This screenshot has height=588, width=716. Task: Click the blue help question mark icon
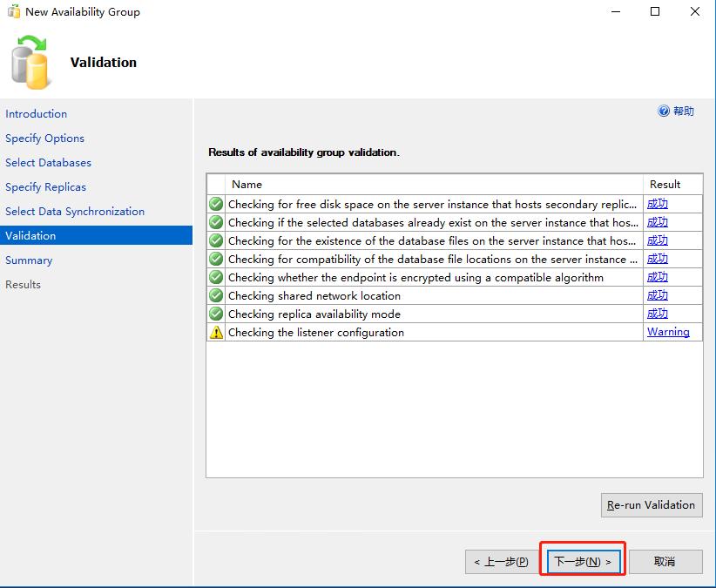click(x=664, y=111)
